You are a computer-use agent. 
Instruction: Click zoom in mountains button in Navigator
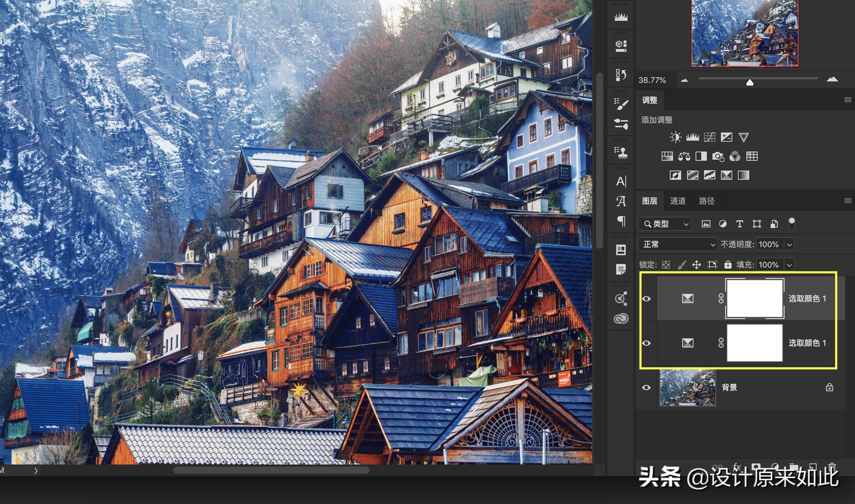pos(832,80)
